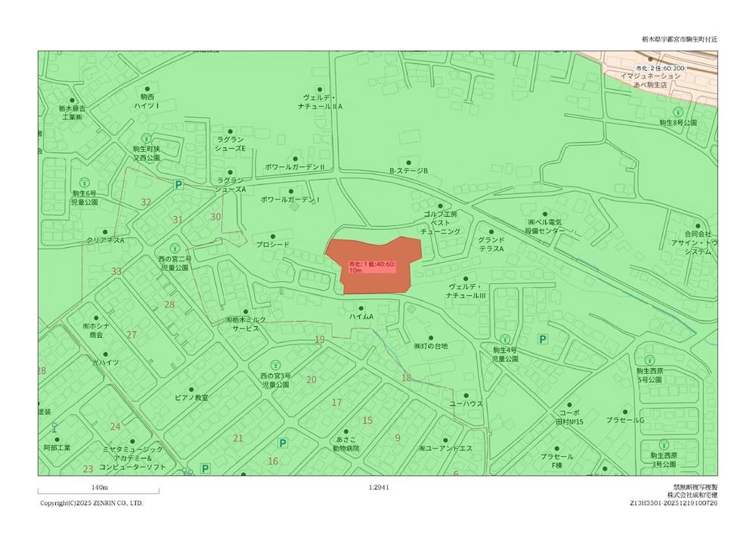Select the あさこ動物病院 label
Image resolution: width=756 pixels, height=534 pixels.
pos(348,444)
